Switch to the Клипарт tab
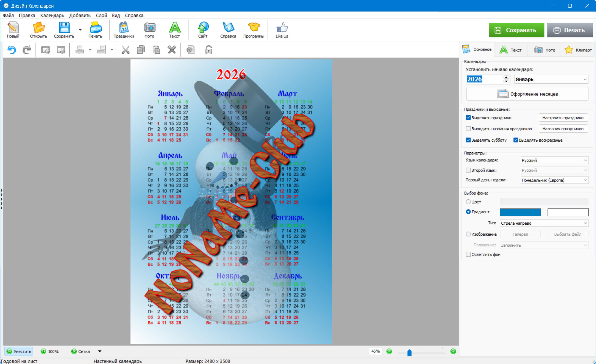The width and height of the screenshot is (596, 364). pos(578,50)
